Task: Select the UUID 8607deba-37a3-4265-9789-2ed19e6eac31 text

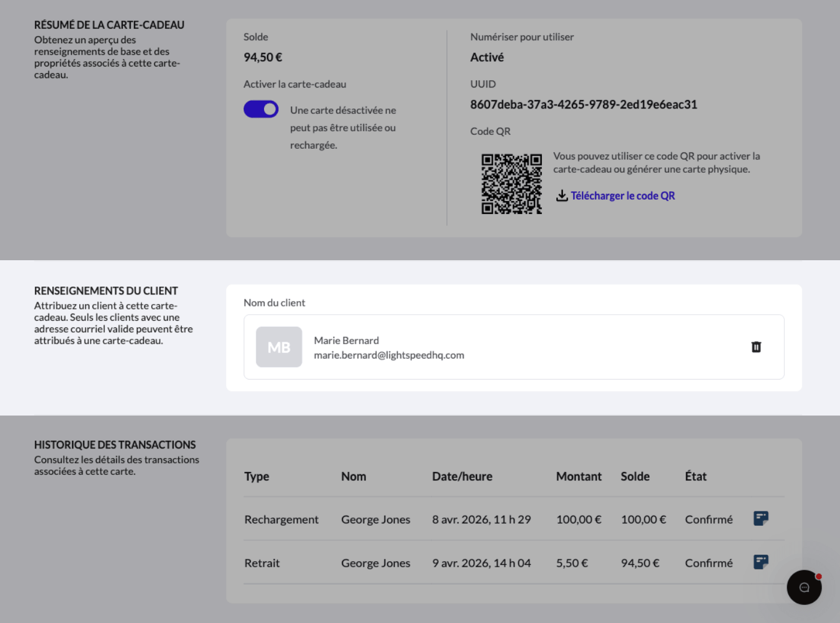Action: [x=584, y=104]
